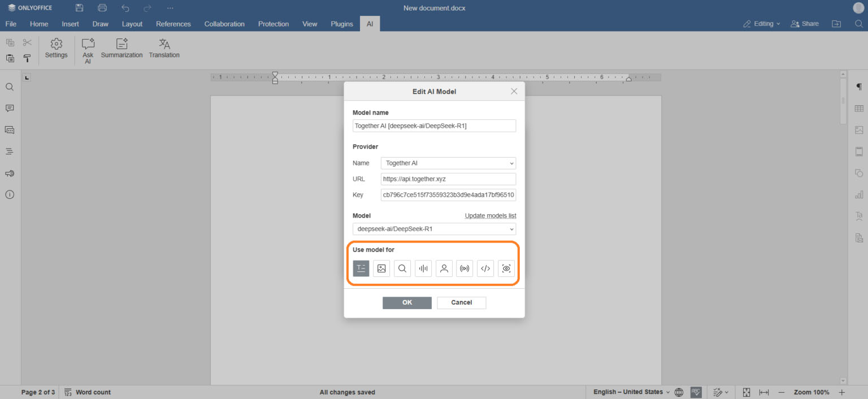This screenshot has height=399, width=868.
Task: Open the About info icon in sidebar
Action: coord(10,194)
